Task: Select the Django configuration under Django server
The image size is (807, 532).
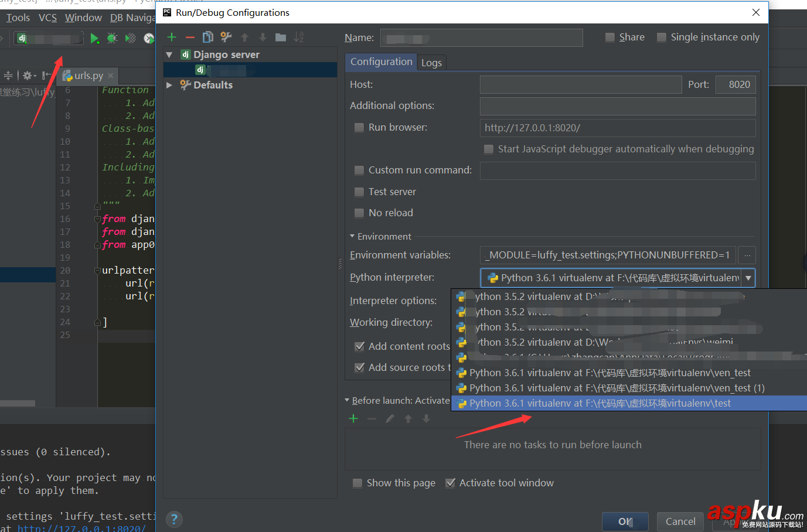Action: click(x=250, y=70)
